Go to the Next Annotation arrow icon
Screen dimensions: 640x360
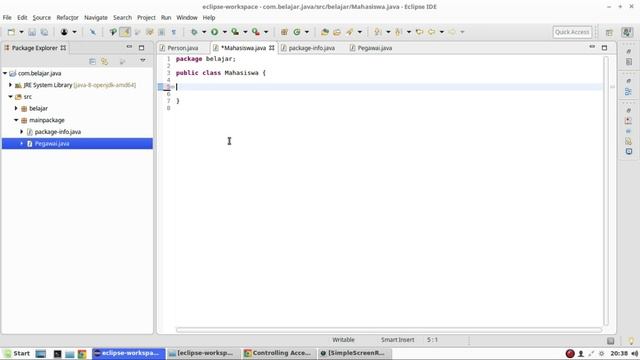pos(378,32)
